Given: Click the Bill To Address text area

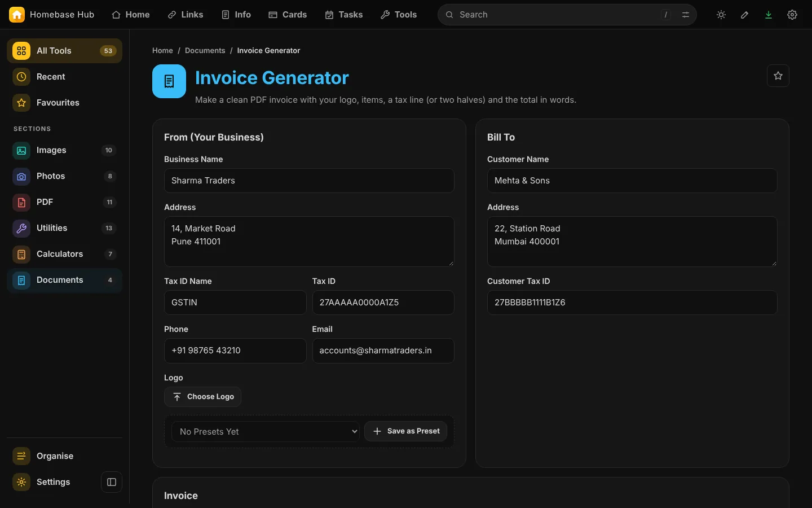Looking at the screenshot, I should 632,242.
